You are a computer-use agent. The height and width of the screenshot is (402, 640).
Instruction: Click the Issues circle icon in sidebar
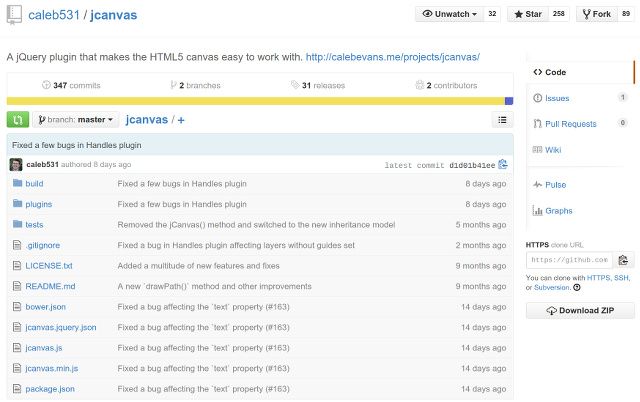pos(538,98)
